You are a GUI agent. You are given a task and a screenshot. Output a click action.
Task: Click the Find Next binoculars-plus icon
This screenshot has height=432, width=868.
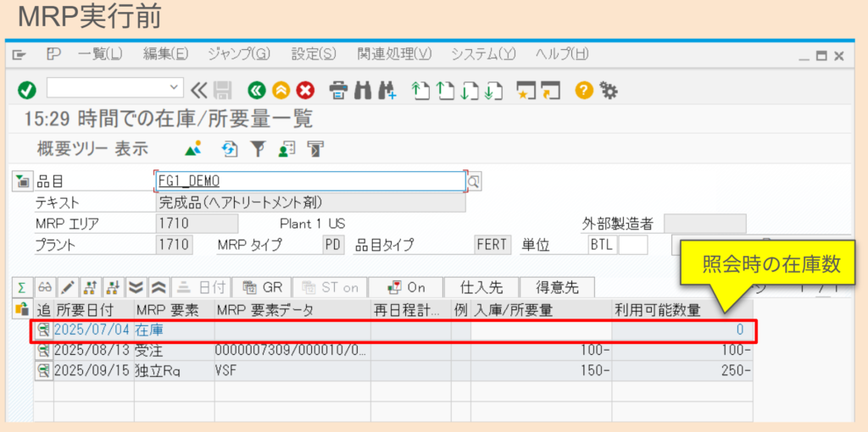pyautogui.click(x=387, y=90)
